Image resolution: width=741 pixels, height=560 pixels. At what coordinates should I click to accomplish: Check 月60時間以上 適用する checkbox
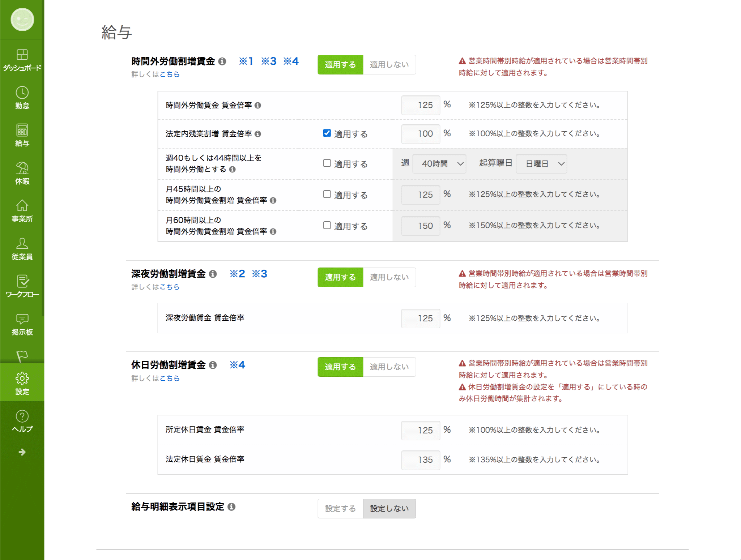(327, 226)
